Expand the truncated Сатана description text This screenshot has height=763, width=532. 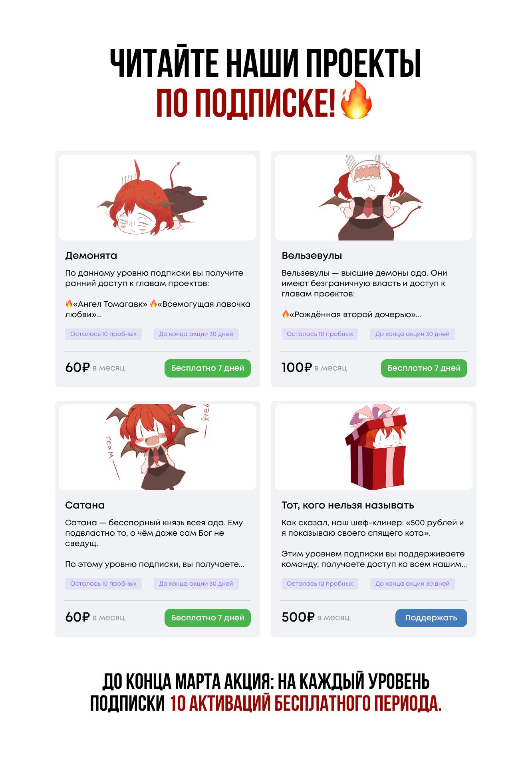[x=155, y=564]
